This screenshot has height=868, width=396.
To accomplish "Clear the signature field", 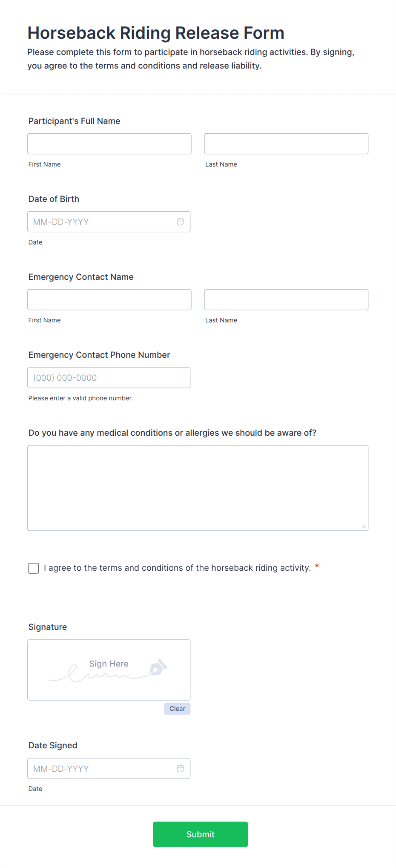I will 177,709.
